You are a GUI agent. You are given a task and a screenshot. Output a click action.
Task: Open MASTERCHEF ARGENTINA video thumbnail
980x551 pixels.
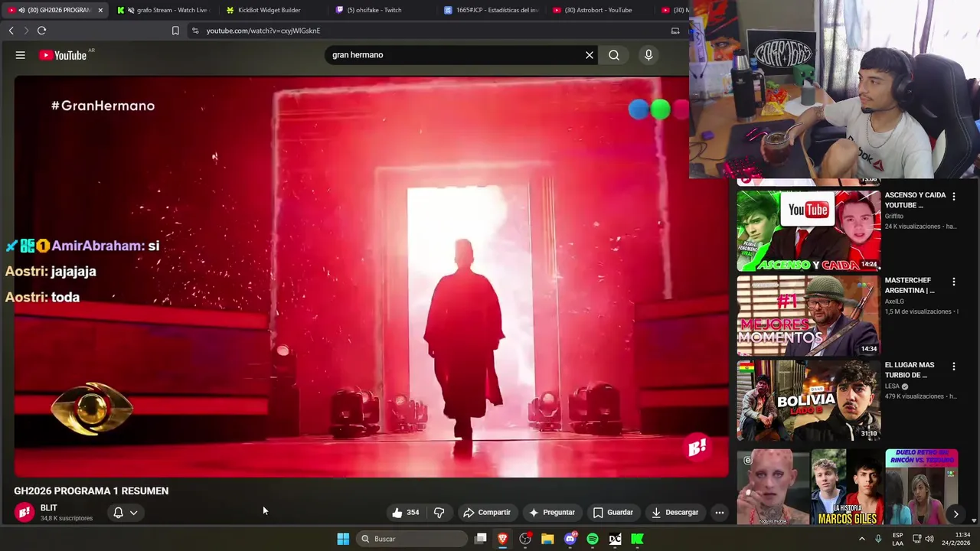pyautogui.click(x=808, y=315)
